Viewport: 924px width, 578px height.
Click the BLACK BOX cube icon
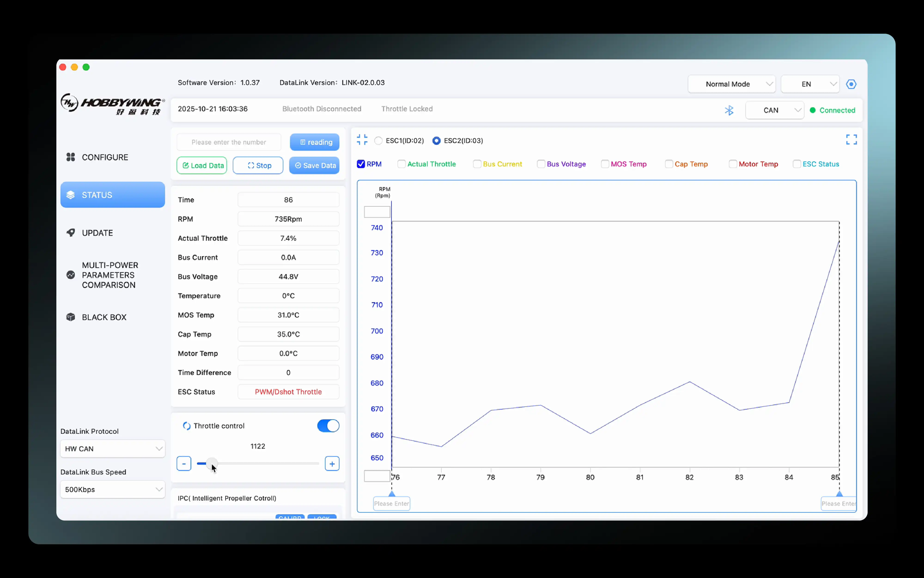71,317
